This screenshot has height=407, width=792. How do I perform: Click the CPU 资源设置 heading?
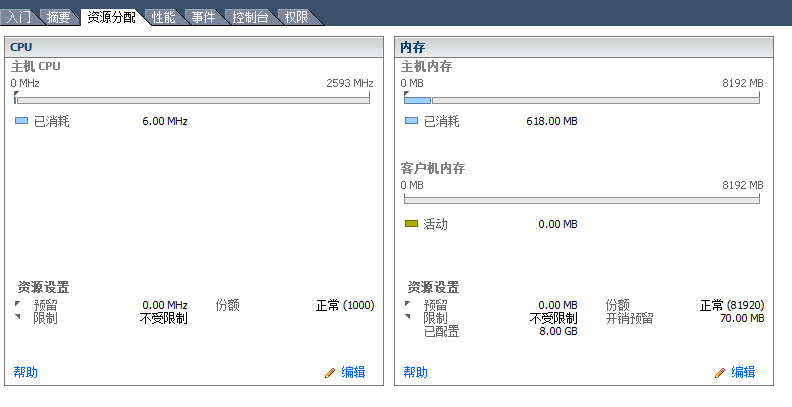43,288
